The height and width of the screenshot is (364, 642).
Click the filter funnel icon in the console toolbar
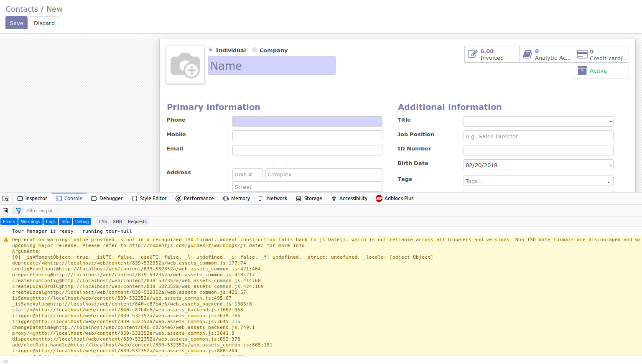18,210
